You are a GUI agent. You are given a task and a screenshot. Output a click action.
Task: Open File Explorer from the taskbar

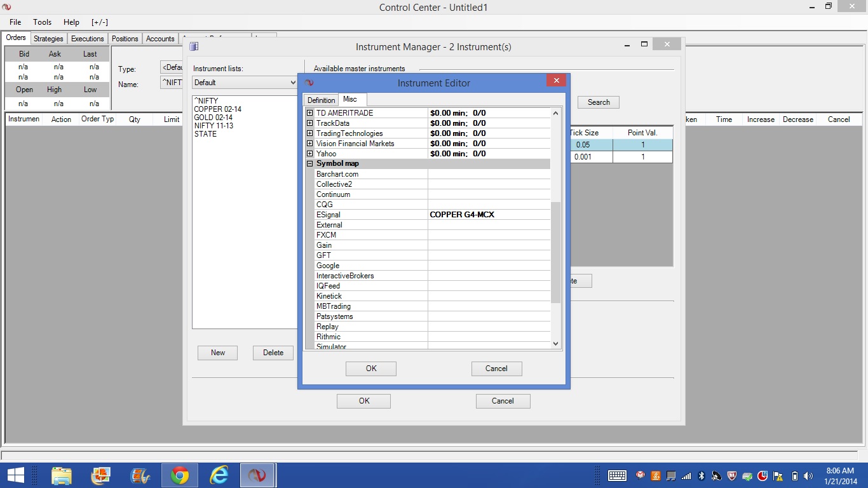(x=62, y=475)
